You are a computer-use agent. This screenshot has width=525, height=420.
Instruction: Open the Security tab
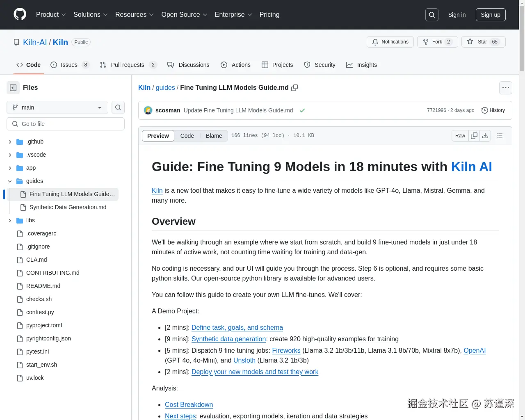point(320,65)
